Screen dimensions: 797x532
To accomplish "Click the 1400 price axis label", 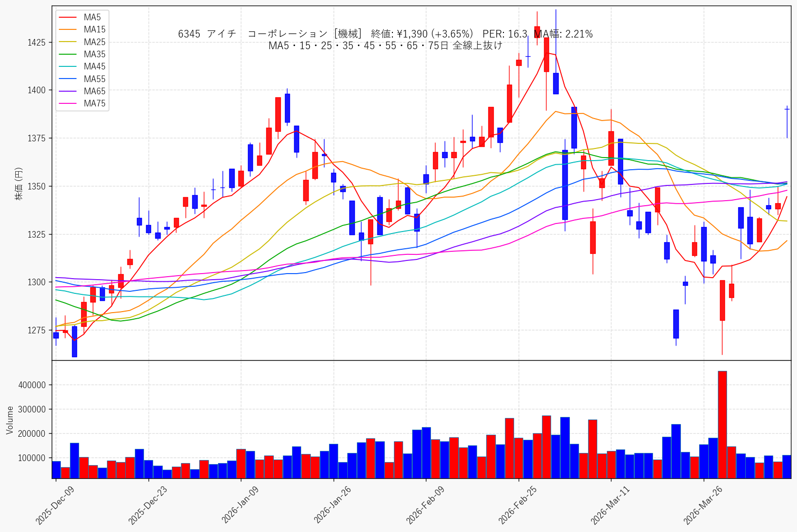I will pos(37,90).
